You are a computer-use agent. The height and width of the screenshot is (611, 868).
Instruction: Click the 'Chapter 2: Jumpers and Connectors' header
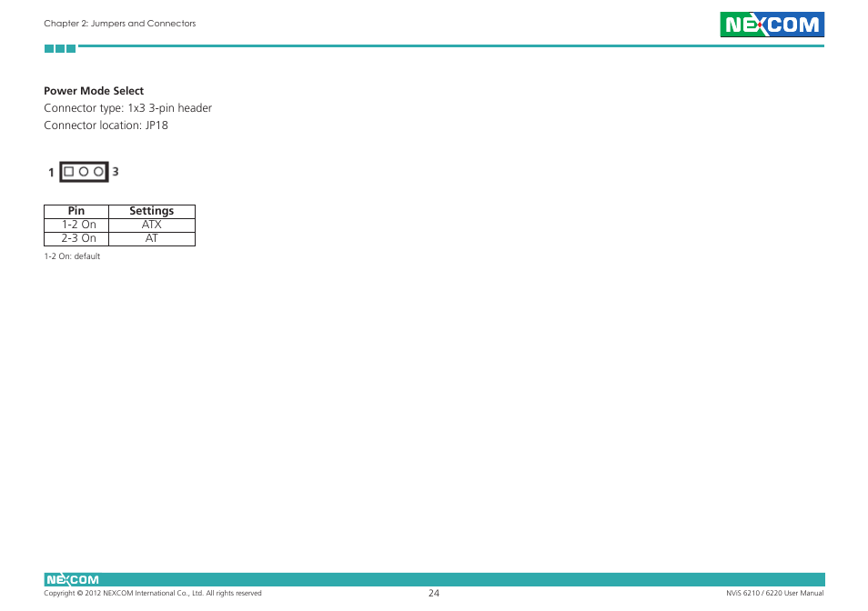coord(119,24)
